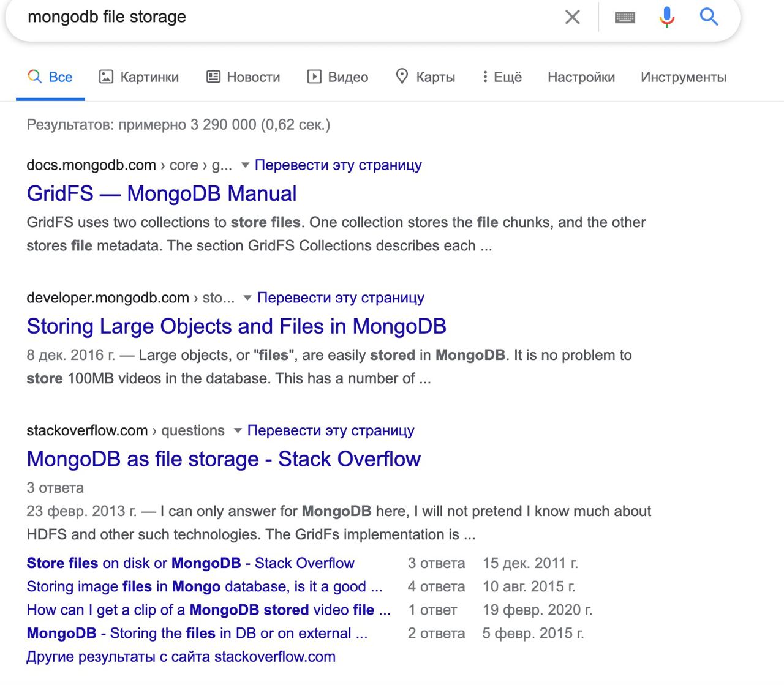Go to the Карты maps tab
The width and height of the screenshot is (784, 685).
(x=426, y=77)
